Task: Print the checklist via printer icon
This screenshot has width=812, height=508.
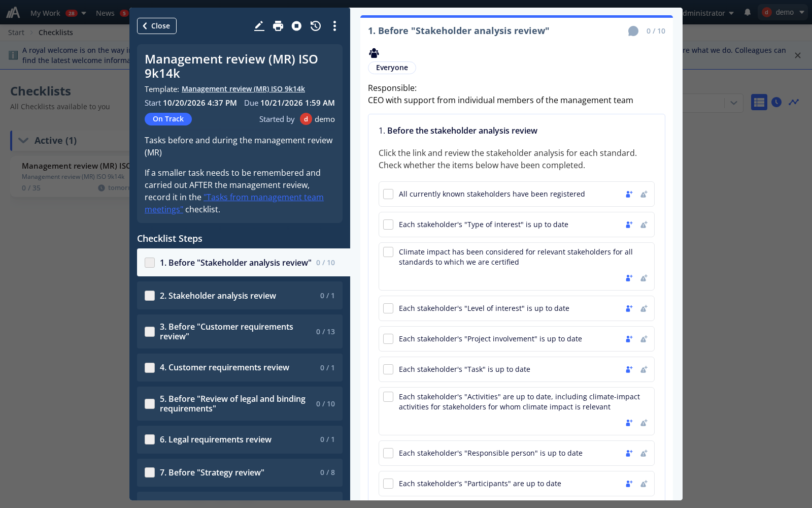Action: point(278,26)
